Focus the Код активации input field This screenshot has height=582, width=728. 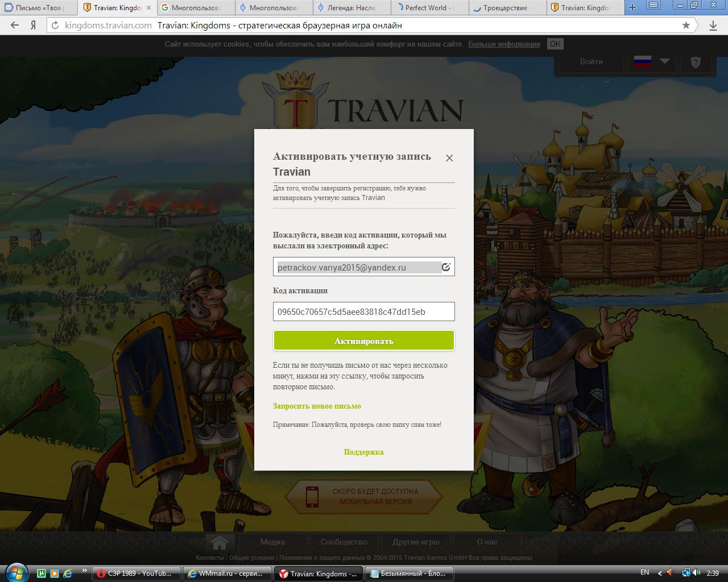tap(364, 311)
